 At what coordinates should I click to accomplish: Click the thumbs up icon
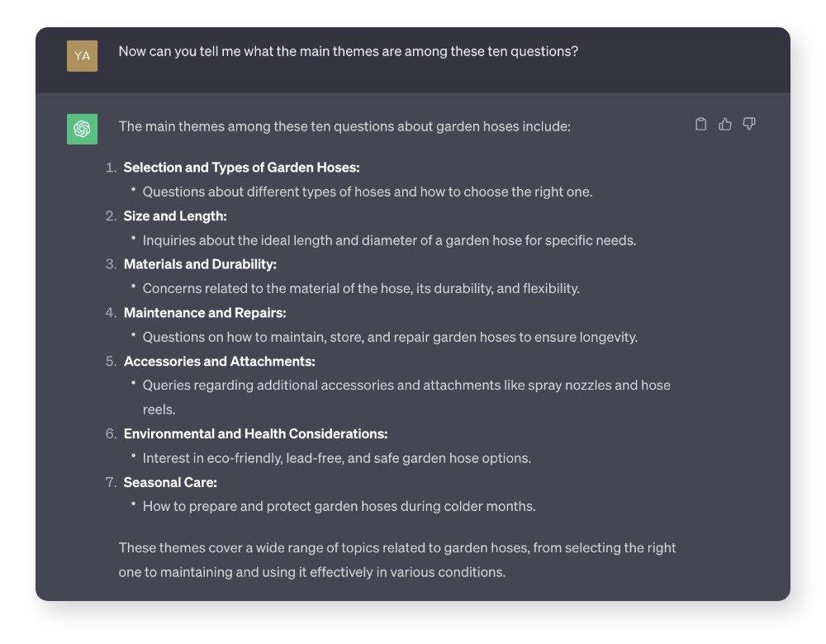pos(725,125)
